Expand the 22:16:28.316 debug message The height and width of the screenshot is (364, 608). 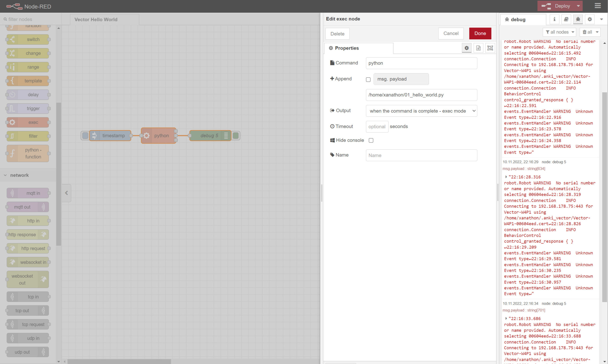coord(506,177)
